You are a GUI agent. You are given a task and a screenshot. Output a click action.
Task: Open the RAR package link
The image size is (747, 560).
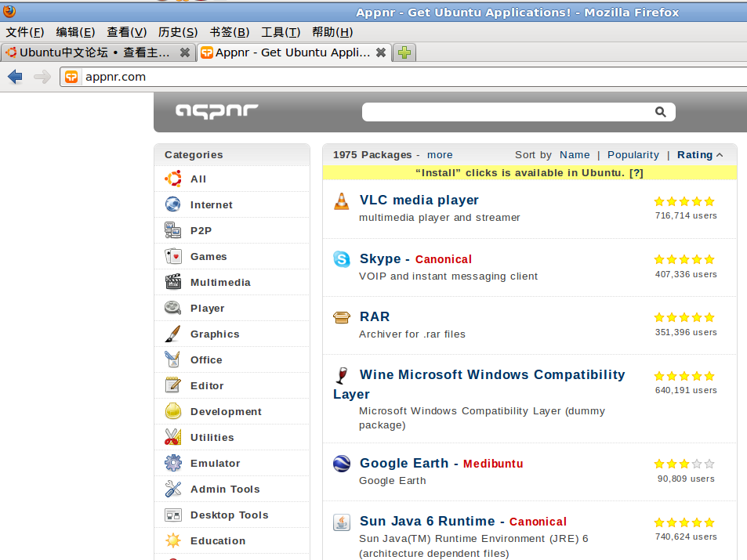coord(375,316)
